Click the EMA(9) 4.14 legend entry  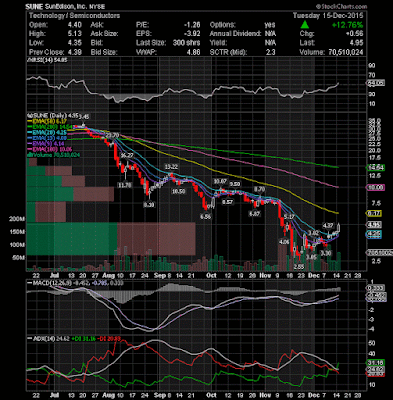pyautogui.click(x=46, y=144)
